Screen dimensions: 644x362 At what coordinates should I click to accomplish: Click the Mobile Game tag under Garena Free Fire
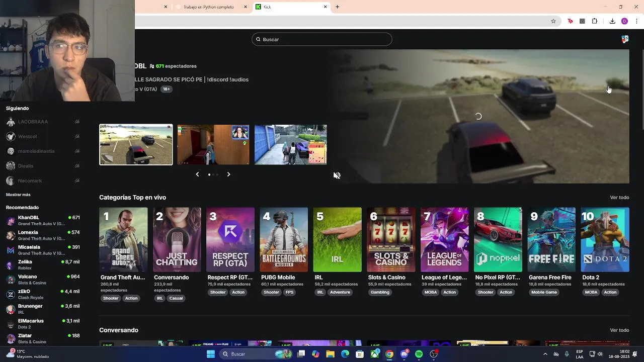click(x=544, y=292)
